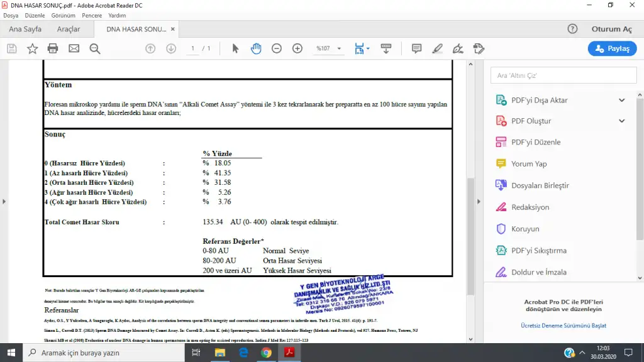Open the Düzenle menu
Viewport: 644px width, 362px height.
35,16
